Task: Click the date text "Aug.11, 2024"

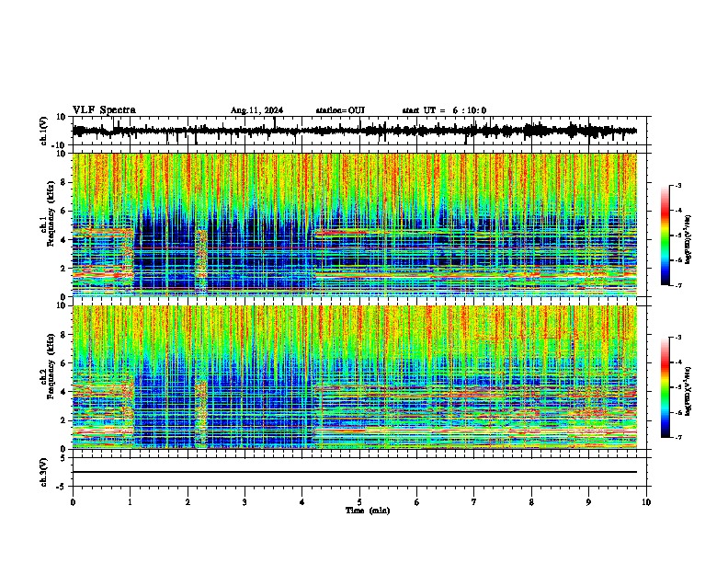Action: point(256,110)
